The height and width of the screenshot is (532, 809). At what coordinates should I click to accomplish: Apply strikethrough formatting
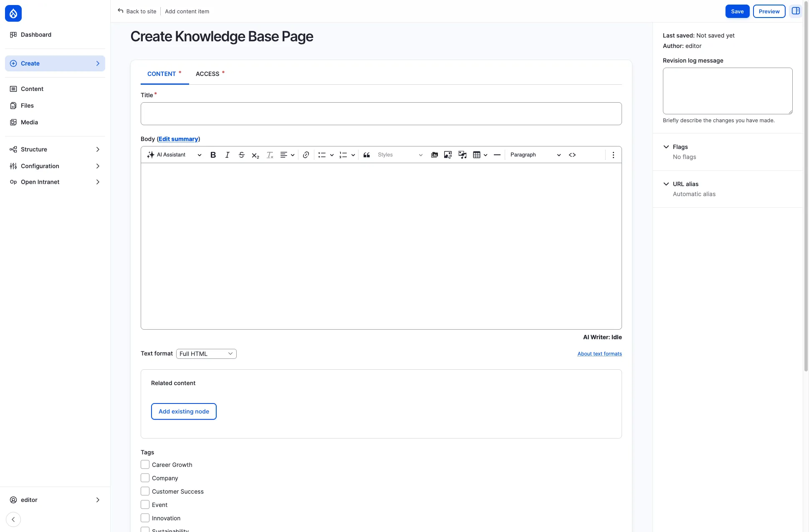(x=241, y=155)
